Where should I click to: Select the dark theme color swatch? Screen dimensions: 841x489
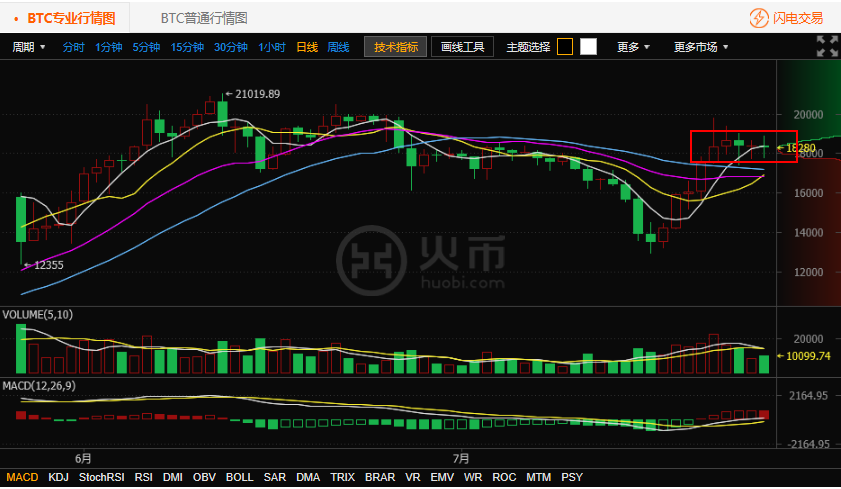[x=565, y=47]
